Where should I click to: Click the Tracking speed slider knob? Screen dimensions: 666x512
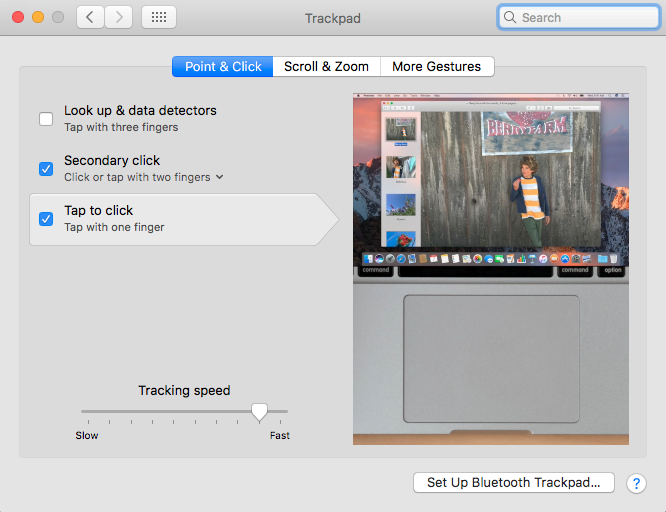[259, 411]
